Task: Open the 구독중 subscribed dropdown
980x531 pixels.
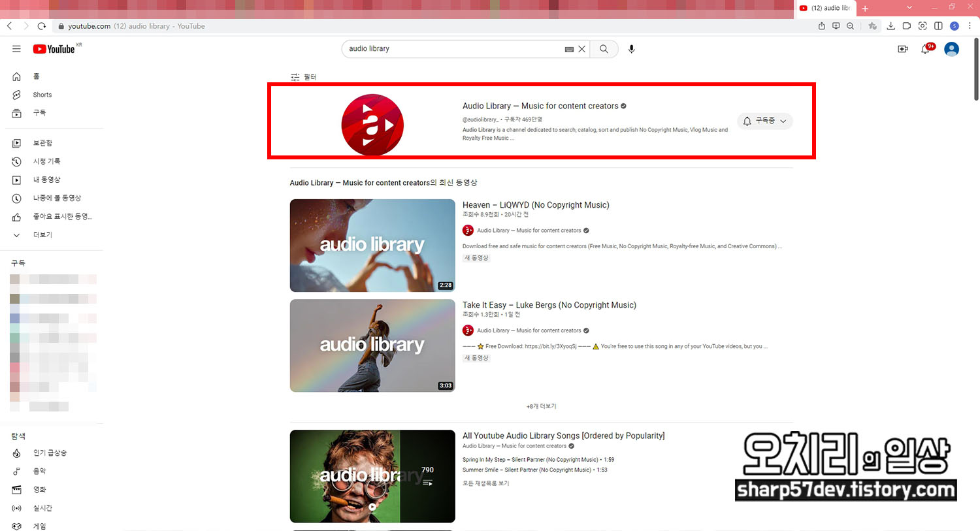Action: [765, 121]
